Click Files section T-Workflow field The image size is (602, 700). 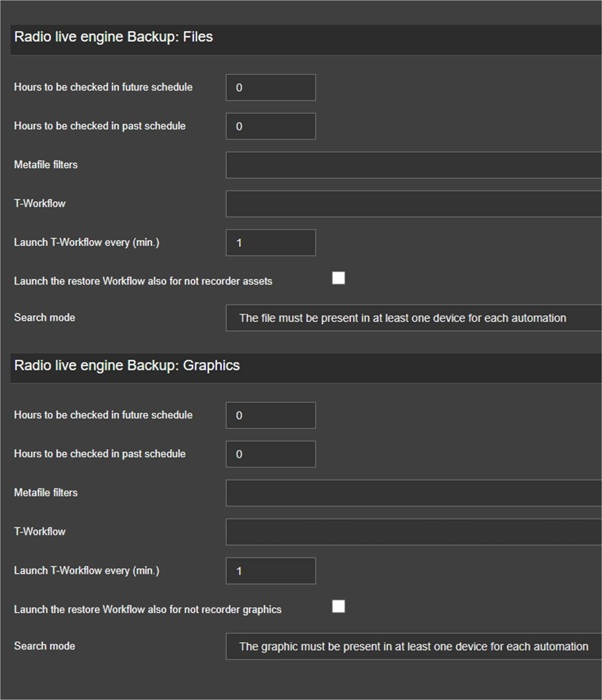[413, 204]
